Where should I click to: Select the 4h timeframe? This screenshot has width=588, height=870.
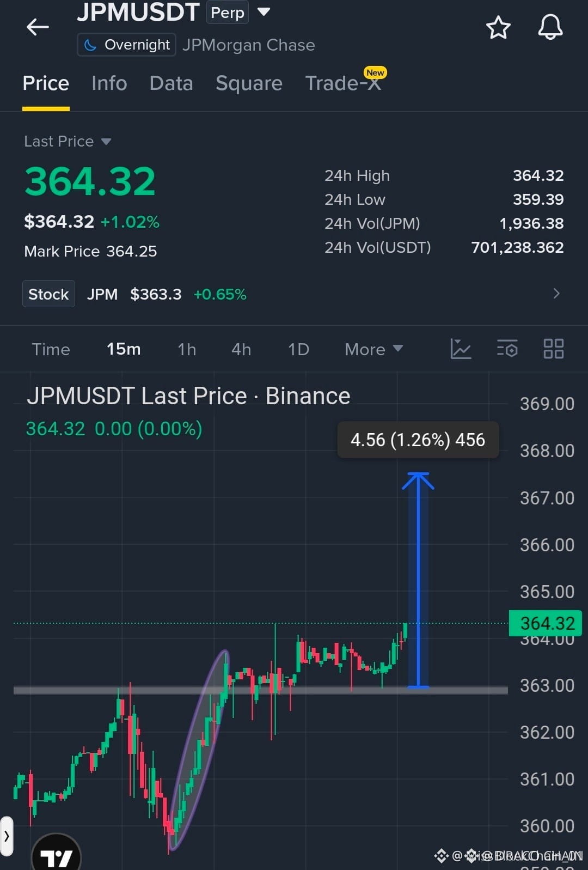click(241, 349)
